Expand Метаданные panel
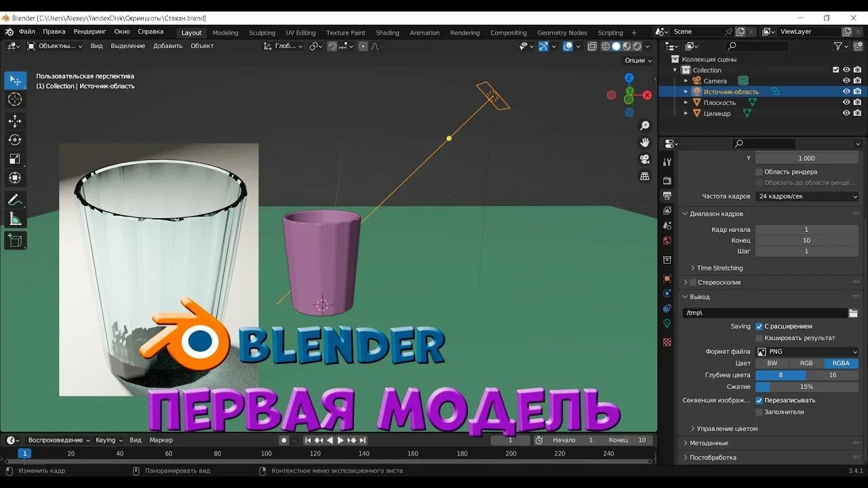This screenshot has width=868, height=488. pos(708,443)
